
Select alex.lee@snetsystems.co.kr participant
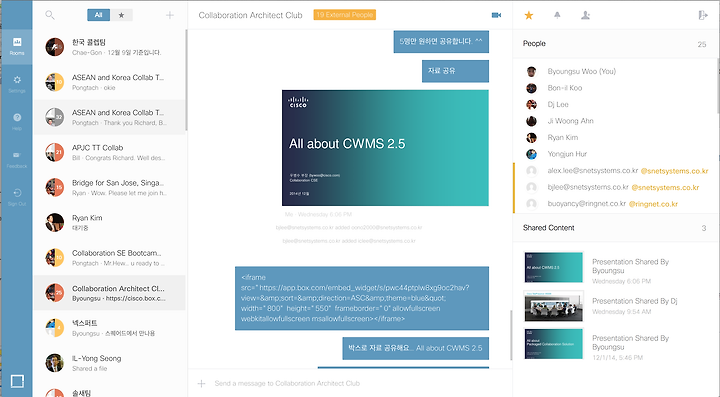(615, 171)
